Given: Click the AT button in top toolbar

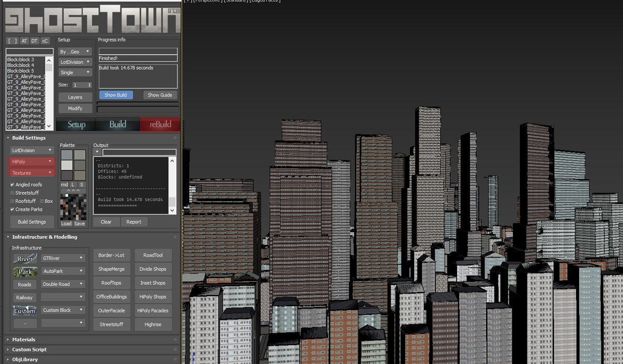Looking at the screenshot, I should 24,41.
